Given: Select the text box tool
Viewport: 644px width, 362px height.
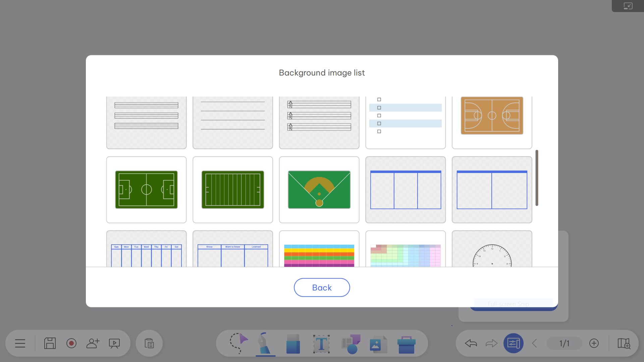Looking at the screenshot, I should 321,344.
